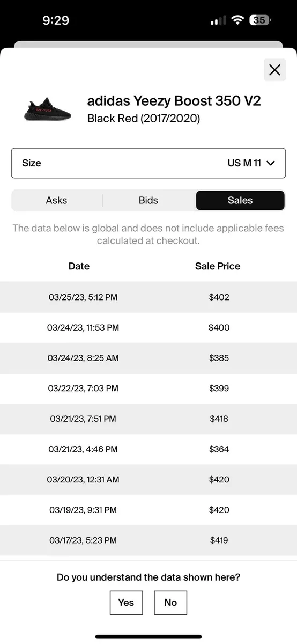Answer Yes to understanding the data
This screenshot has height=644, width=297.
point(126,603)
